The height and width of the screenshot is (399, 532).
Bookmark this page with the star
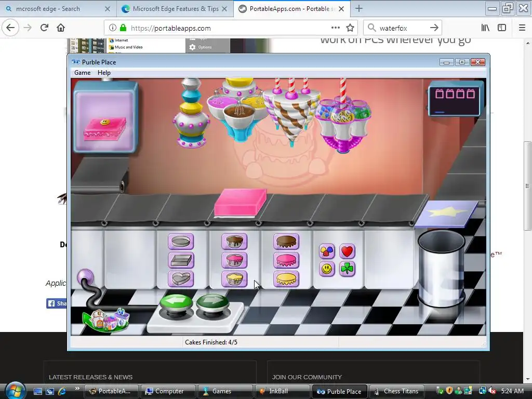tap(350, 28)
